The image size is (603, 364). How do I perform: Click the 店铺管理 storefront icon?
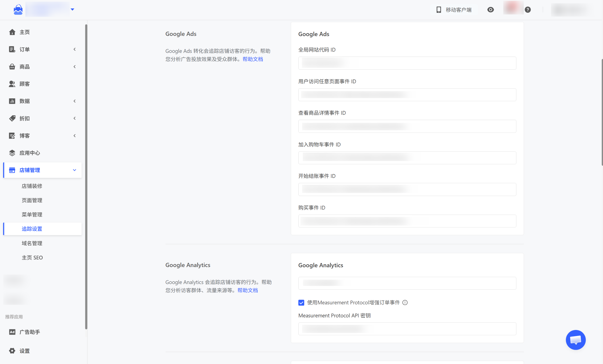coord(12,170)
